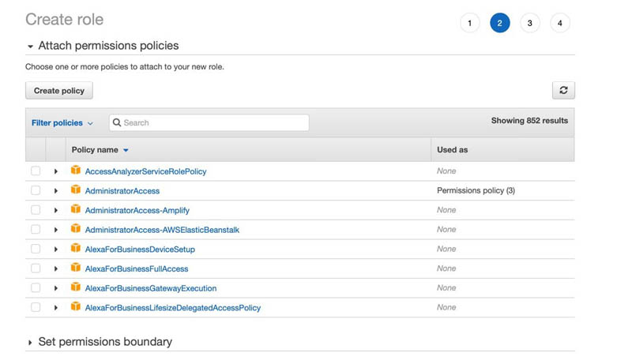Screen dimensions: 632x364
Task: Click the AlexaForBusinessGatewayExecution box icon
Action: 75,287
